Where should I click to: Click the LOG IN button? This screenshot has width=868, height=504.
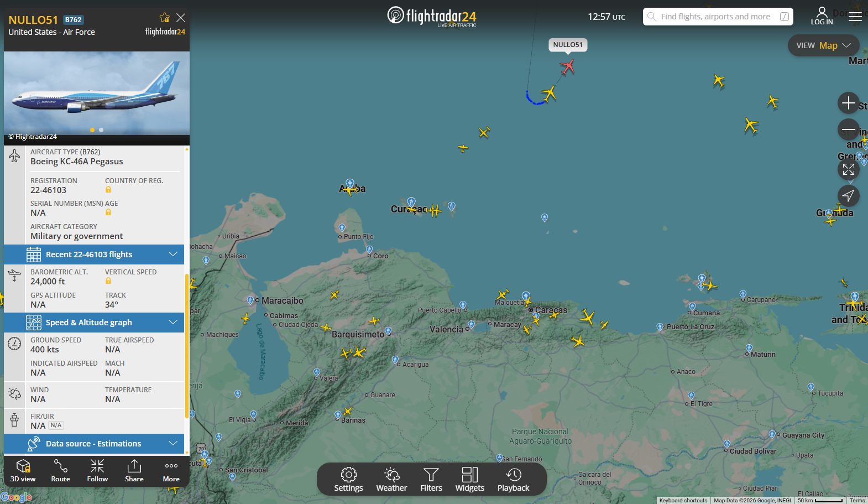pyautogui.click(x=822, y=16)
